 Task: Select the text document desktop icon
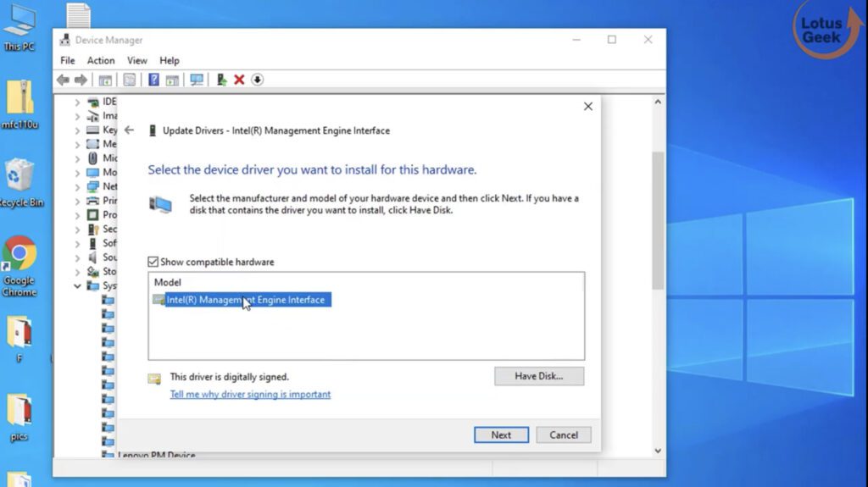click(78, 15)
